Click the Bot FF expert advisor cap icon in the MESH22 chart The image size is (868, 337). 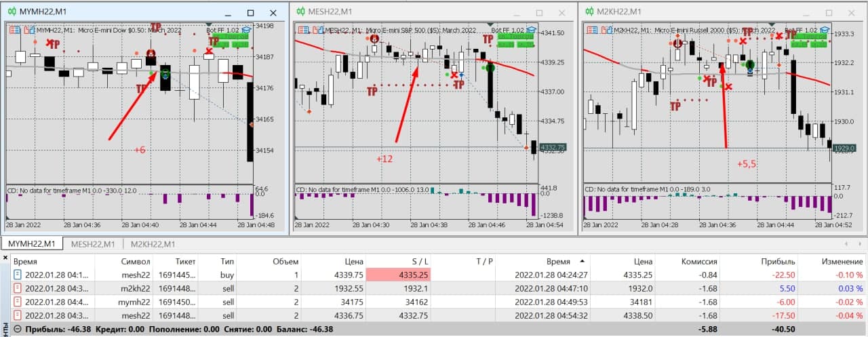(531, 30)
